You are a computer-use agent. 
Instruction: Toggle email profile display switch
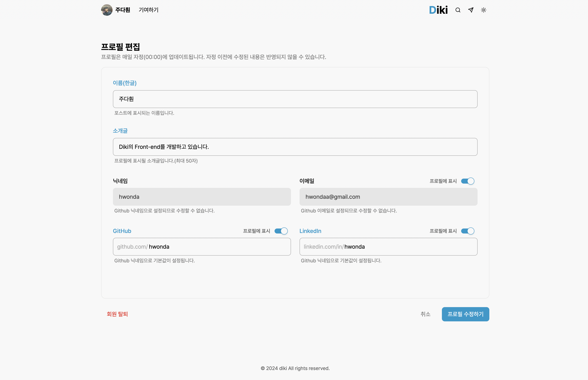pos(467,181)
